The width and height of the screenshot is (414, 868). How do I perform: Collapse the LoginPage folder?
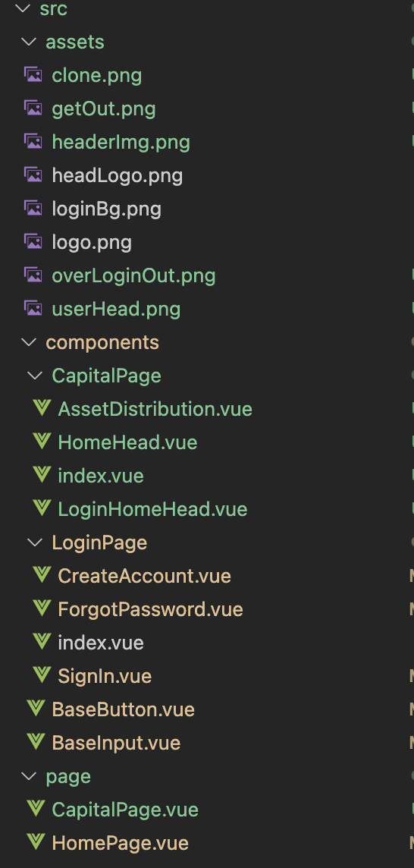click(x=35, y=542)
